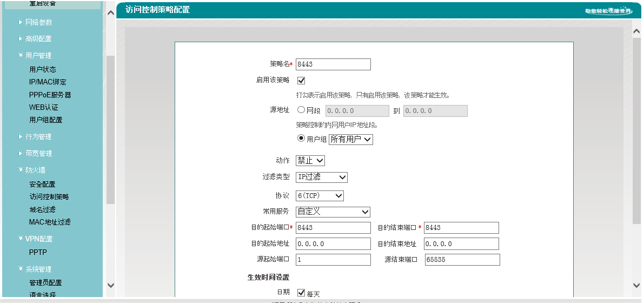Select the 网段 source address radio

pyautogui.click(x=301, y=110)
